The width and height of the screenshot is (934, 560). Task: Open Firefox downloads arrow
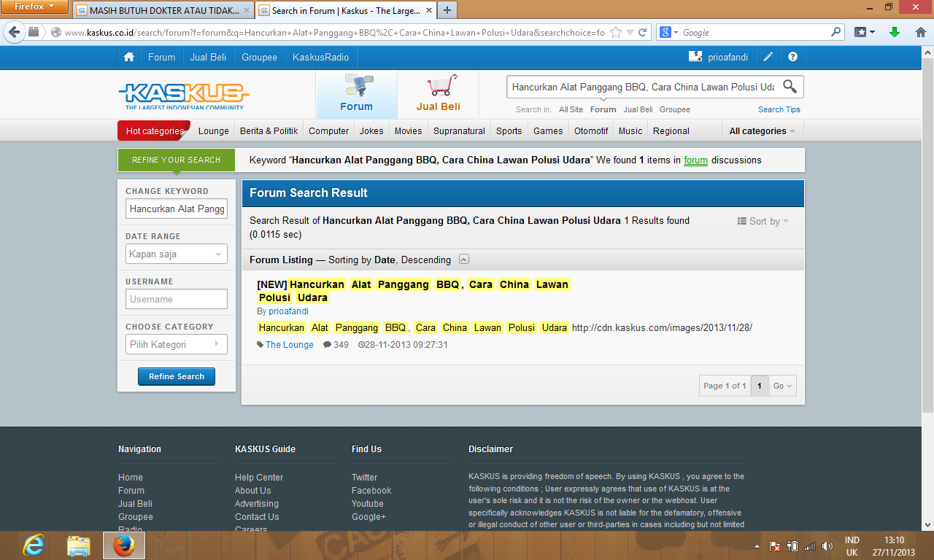pos(894,32)
